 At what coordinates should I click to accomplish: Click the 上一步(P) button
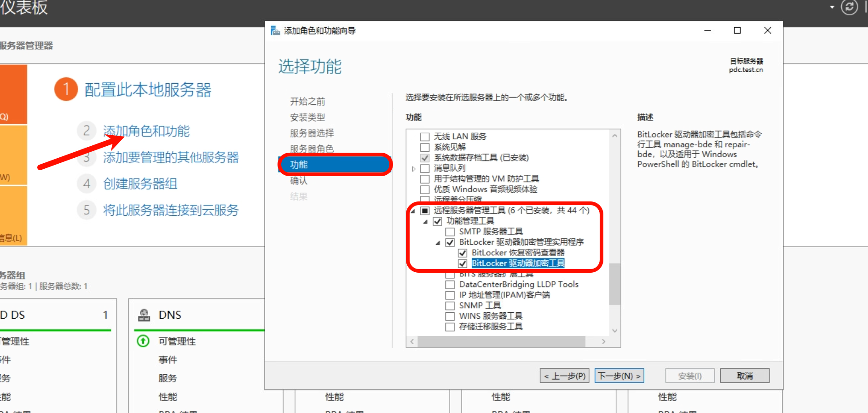tap(565, 376)
